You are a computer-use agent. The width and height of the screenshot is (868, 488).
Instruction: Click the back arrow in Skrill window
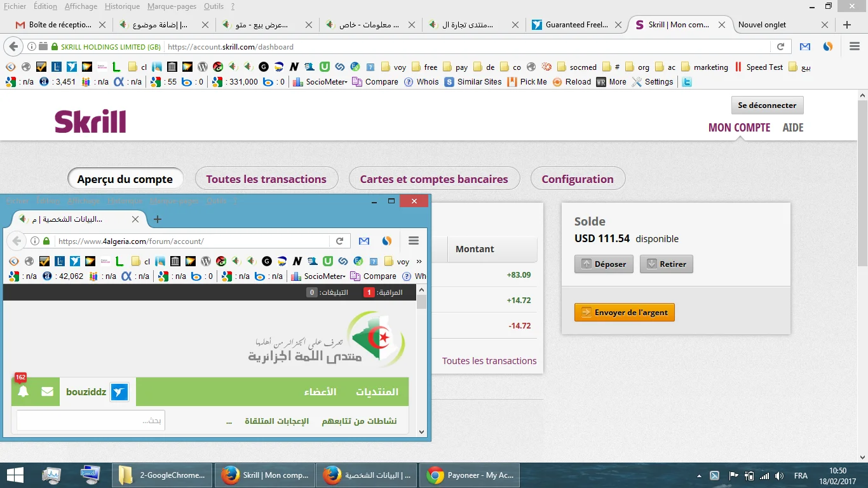[14, 46]
